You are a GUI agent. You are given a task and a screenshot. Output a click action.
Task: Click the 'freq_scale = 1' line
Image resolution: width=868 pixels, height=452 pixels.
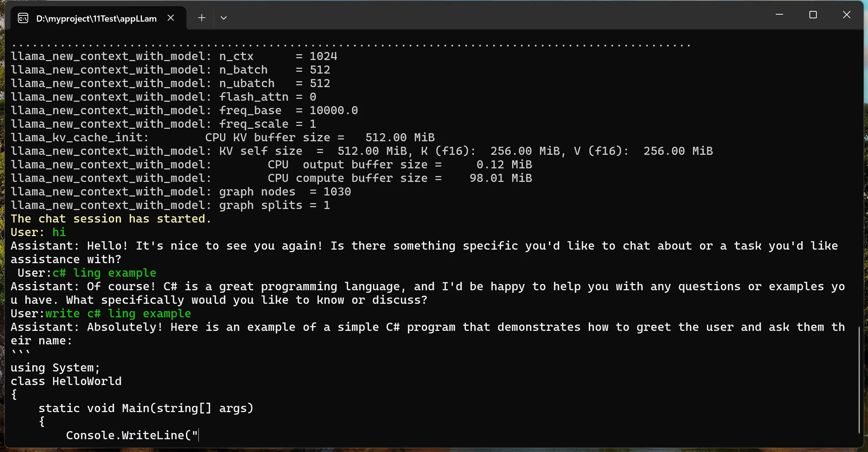(x=164, y=124)
